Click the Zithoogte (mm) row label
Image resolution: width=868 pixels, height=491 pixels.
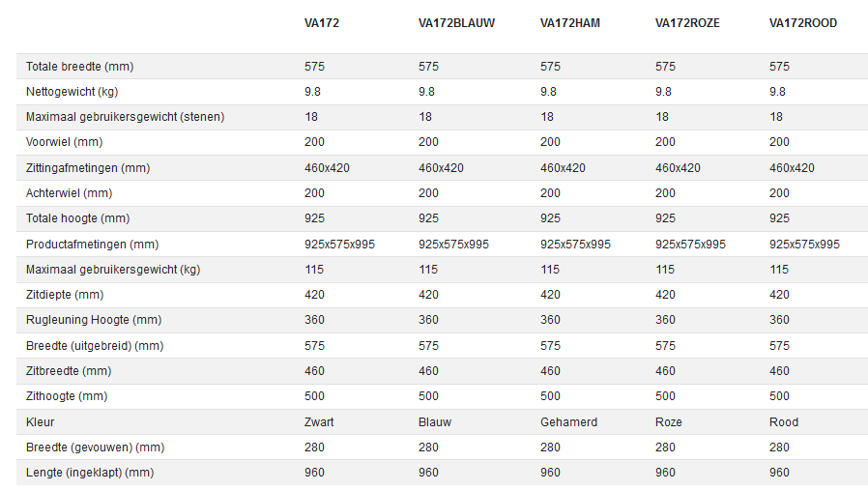coord(66,396)
